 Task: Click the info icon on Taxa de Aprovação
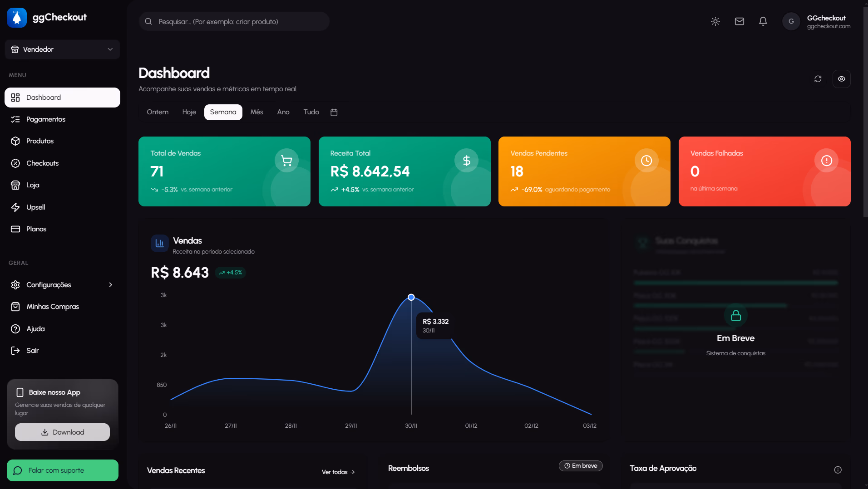pyautogui.click(x=838, y=470)
